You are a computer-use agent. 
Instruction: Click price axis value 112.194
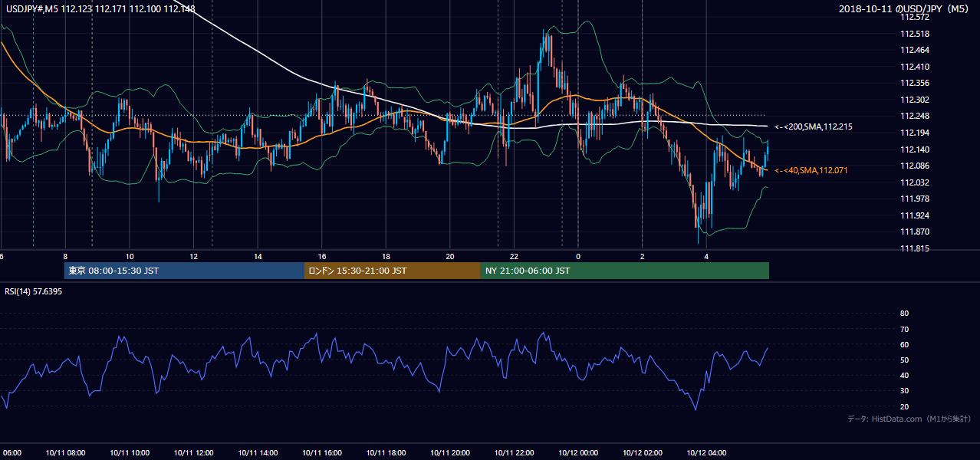click(915, 133)
